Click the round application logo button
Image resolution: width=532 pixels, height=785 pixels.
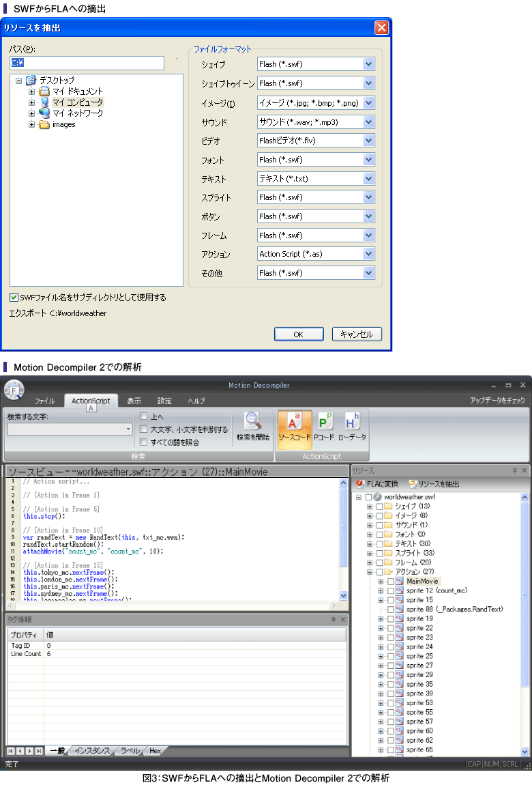(14, 390)
